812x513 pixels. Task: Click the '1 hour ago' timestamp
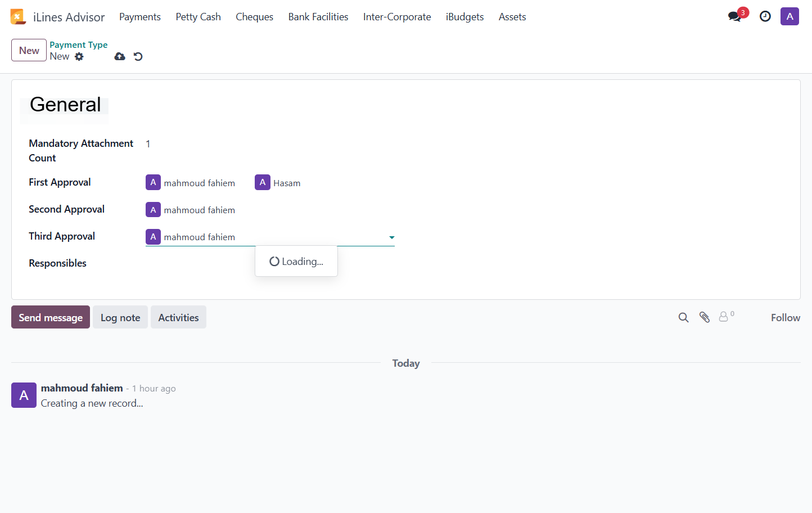click(x=154, y=389)
